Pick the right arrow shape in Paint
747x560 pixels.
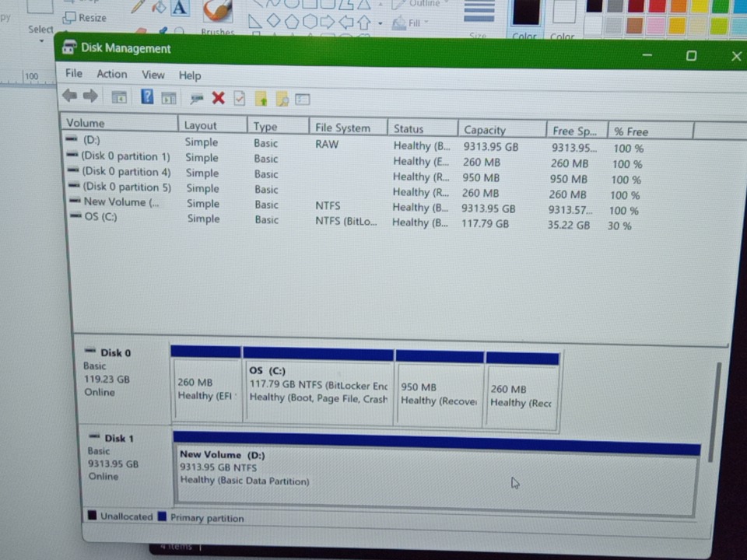click(328, 22)
